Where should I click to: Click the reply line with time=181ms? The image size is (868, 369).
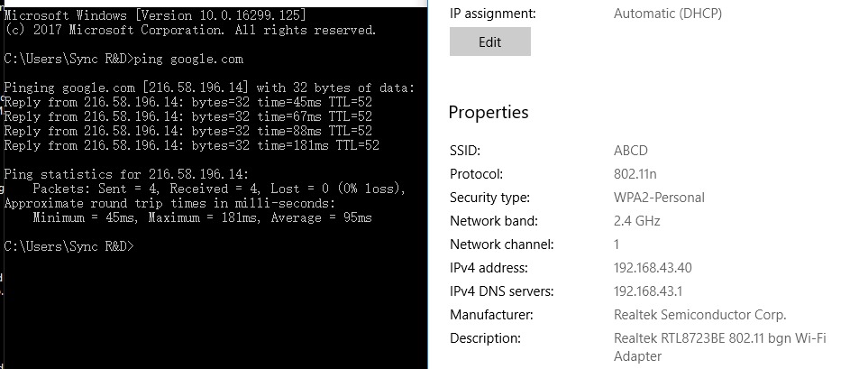191,146
